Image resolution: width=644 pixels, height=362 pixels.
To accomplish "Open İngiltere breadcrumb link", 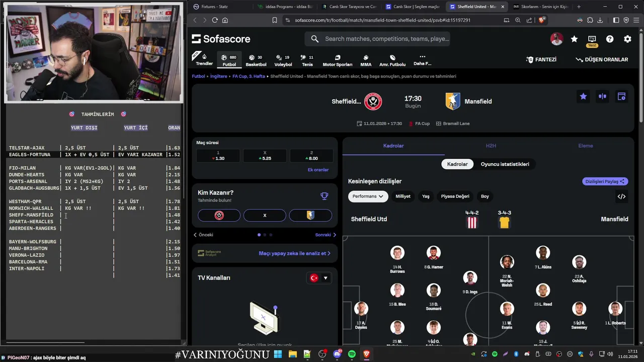I will pos(219,76).
